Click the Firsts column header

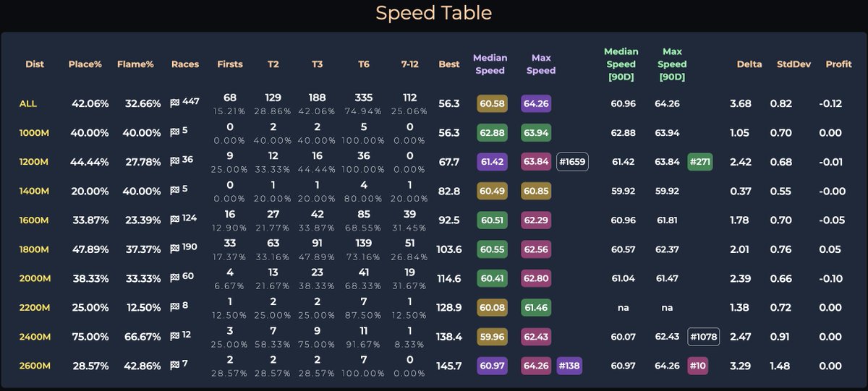[x=230, y=64]
